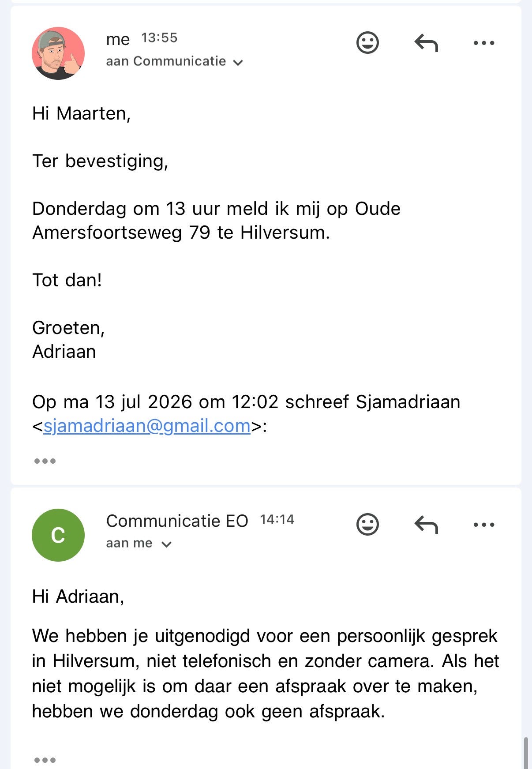Viewport: 532px width, 769px height.
Task: Add emoji reaction to the 13:55 message
Action: [x=367, y=43]
